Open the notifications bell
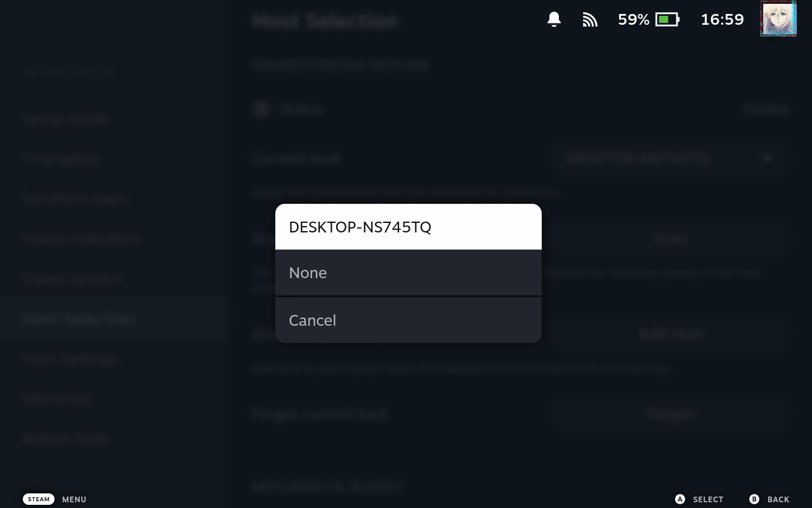This screenshot has width=812, height=508. coord(554,20)
